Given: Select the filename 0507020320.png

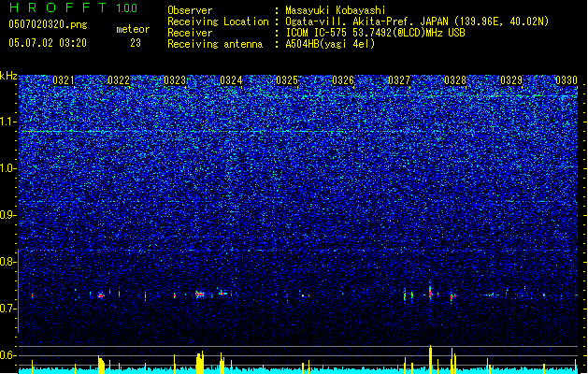Looking at the screenshot, I should coord(48,24).
